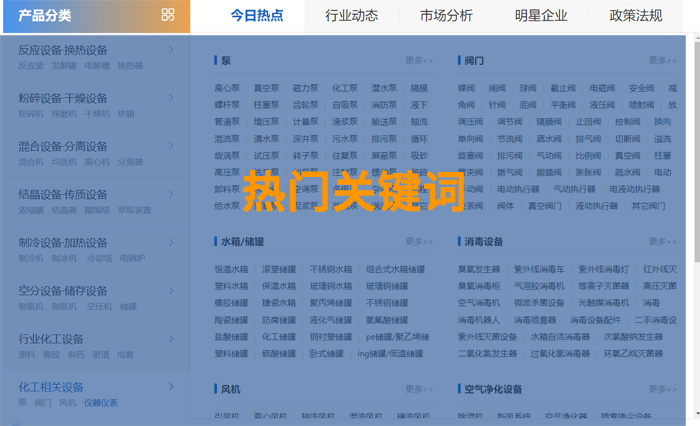The image size is (700, 426).
Task: Click 更多 link in the 阀门 section
Action: [662, 61]
